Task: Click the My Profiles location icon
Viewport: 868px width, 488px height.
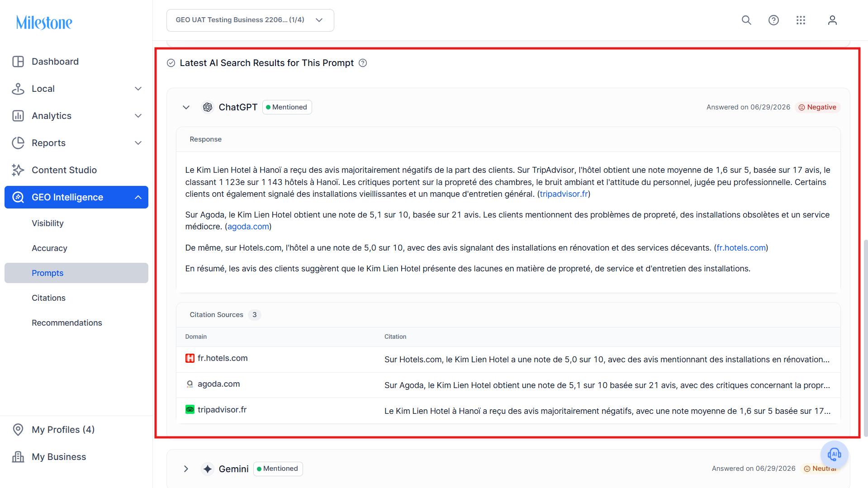Action: pos(18,430)
